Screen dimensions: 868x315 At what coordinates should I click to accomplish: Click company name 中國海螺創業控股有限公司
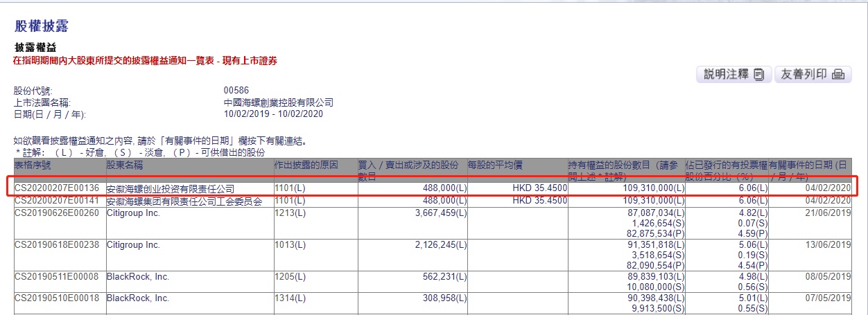click(279, 102)
